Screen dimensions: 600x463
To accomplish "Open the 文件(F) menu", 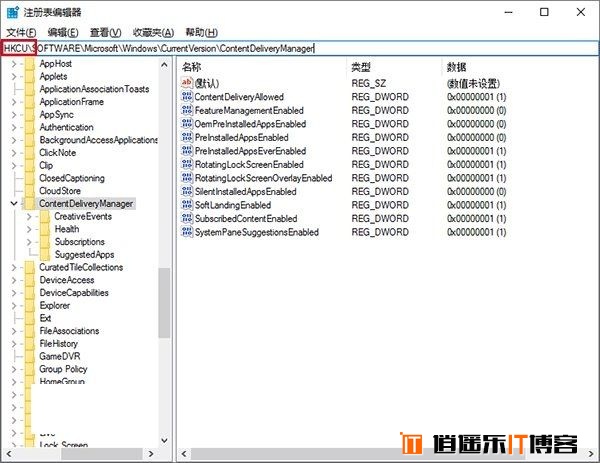I will pos(21,33).
